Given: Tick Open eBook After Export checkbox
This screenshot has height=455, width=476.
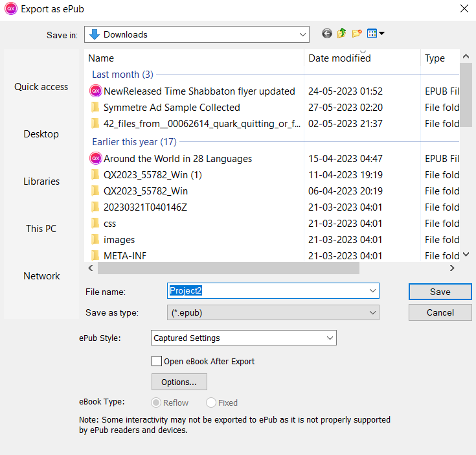Looking at the screenshot, I should point(157,361).
